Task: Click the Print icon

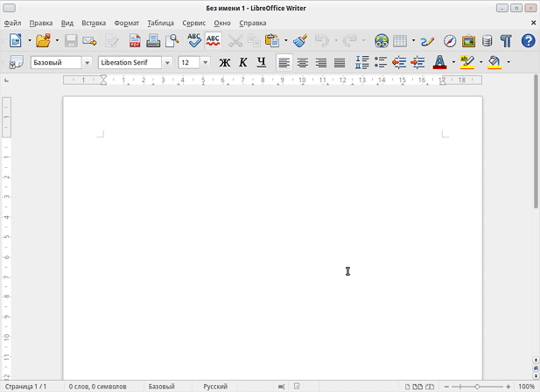Action: pos(153,40)
